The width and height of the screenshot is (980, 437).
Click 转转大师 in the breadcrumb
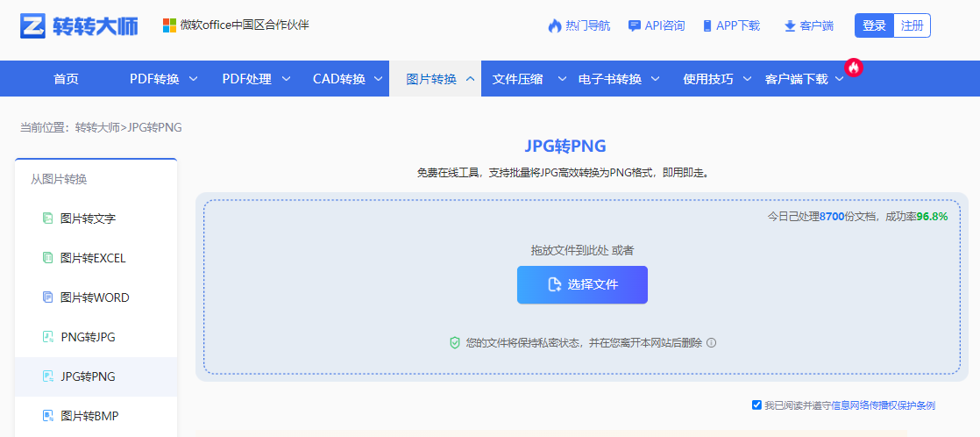point(97,128)
